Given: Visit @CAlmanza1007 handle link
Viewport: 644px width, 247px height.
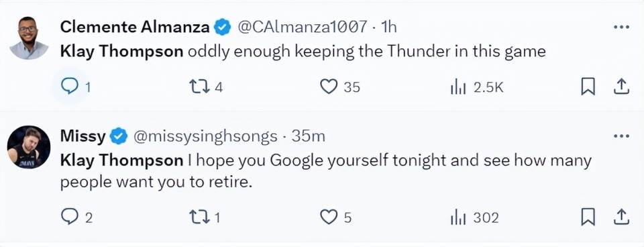Looking at the screenshot, I should click(303, 27).
